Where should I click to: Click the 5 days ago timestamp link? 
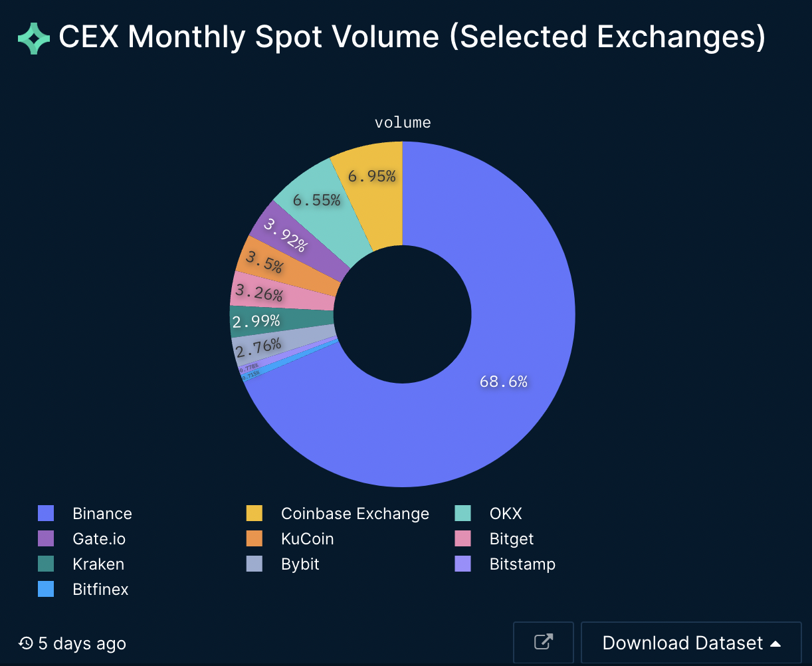(81, 643)
